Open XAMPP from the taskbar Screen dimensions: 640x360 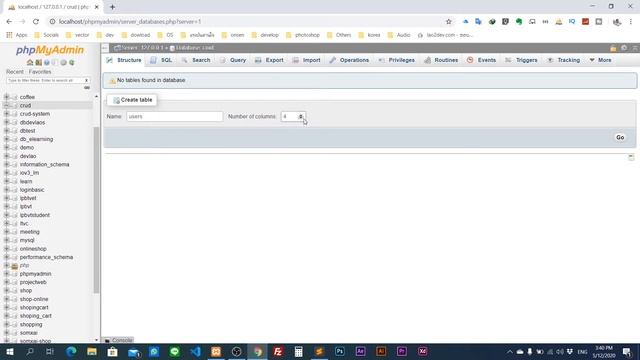[216, 351]
